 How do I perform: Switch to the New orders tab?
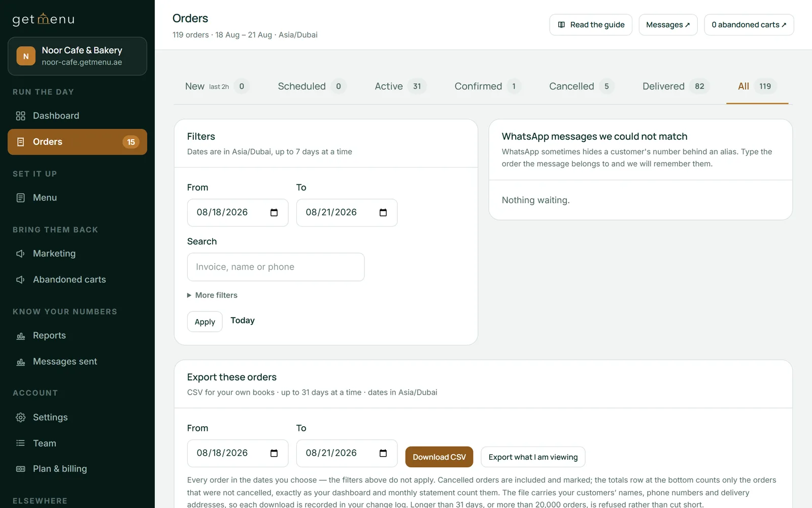coord(217,86)
